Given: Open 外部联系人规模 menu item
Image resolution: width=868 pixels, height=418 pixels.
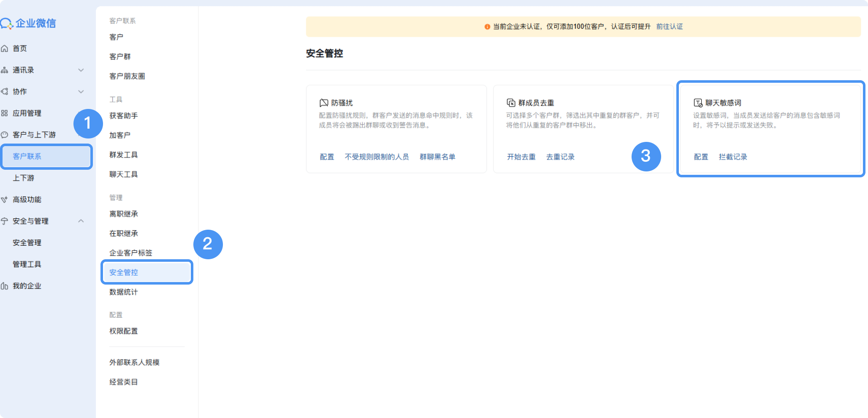Looking at the screenshot, I should (x=134, y=362).
